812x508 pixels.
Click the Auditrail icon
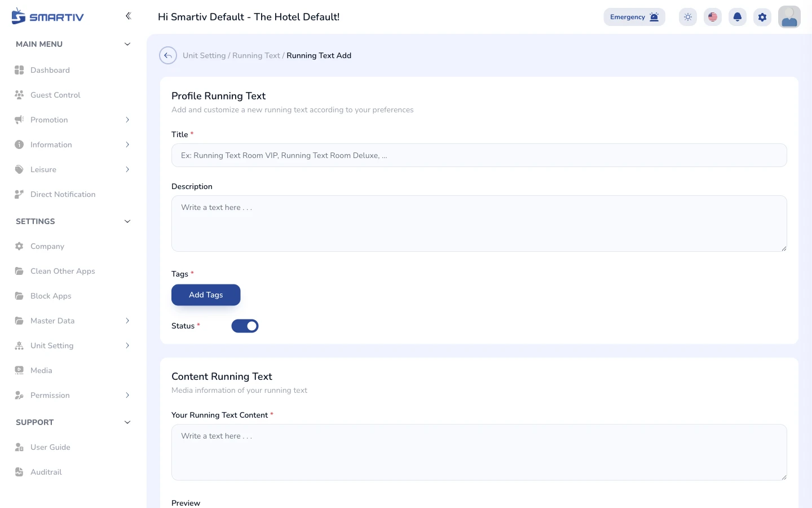pyautogui.click(x=19, y=472)
